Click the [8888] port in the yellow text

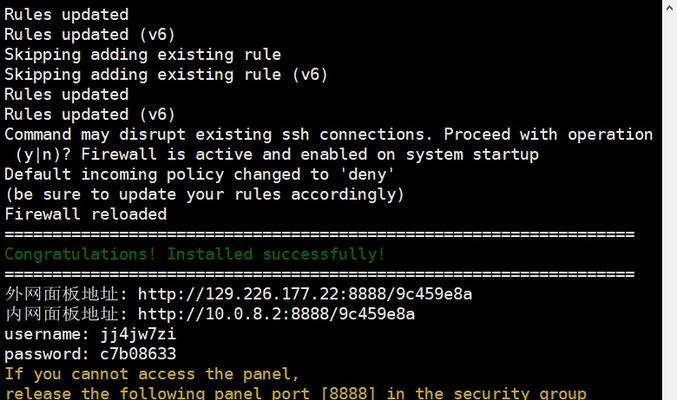coord(348,394)
